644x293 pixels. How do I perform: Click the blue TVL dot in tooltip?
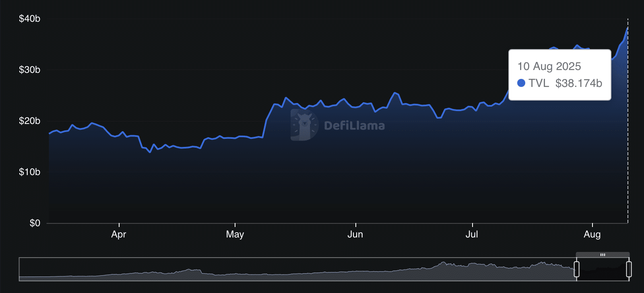(521, 83)
